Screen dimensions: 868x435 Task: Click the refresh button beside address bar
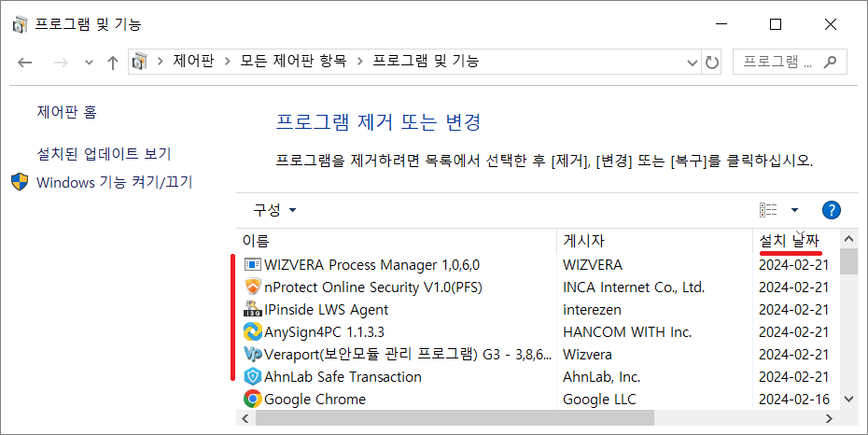point(712,62)
